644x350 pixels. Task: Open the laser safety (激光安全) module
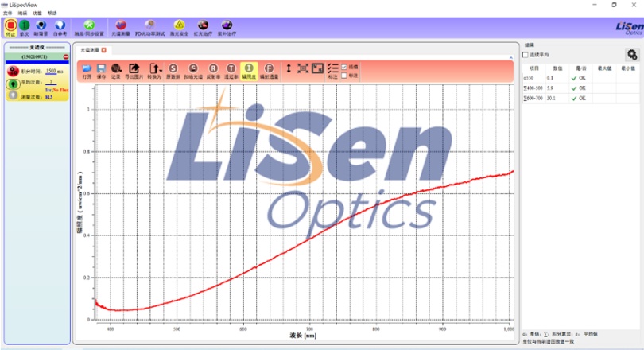pyautogui.click(x=179, y=28)
